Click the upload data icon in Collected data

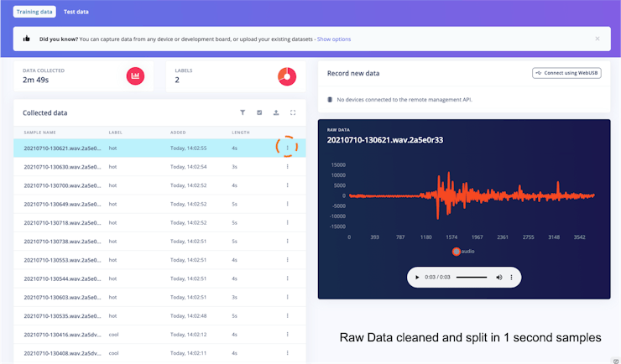(276, 112)
